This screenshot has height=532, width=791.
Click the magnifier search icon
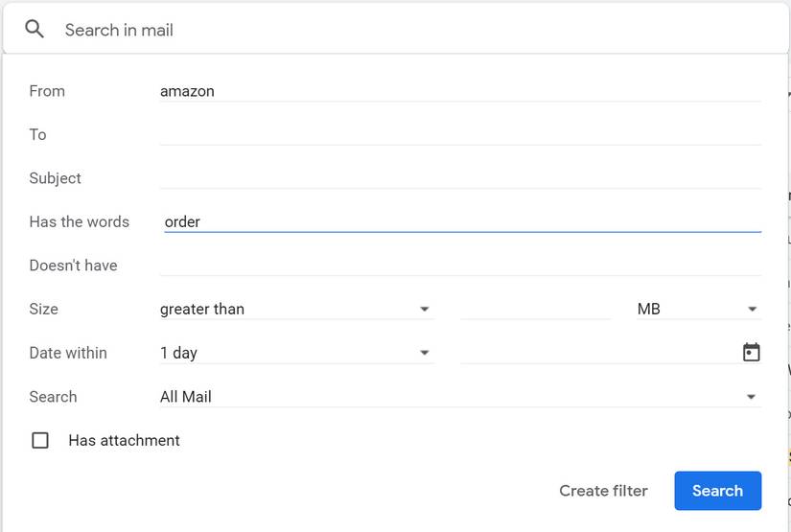pos(35,30)
